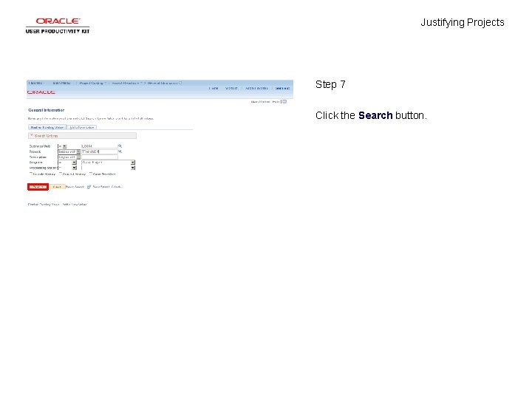Open the Worklist link in the header
The image size is (532, 399).
point(231,88)
